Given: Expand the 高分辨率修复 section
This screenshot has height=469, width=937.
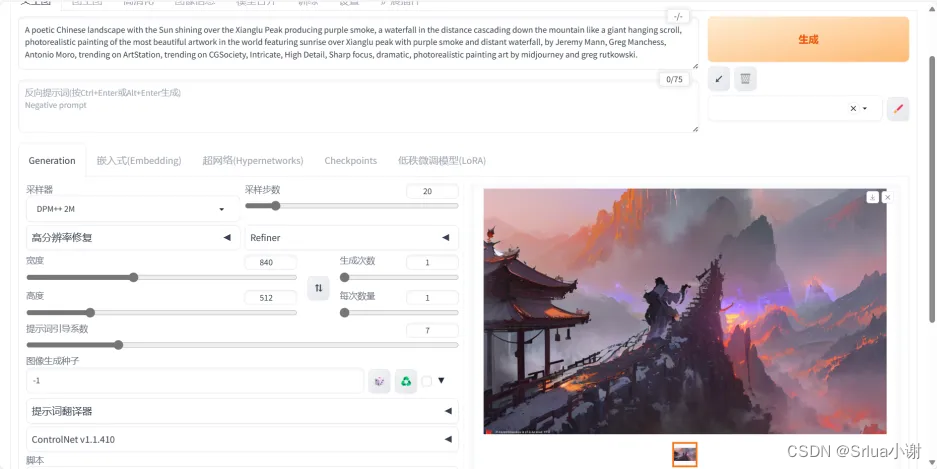Looking at the screenshot, I should tap(133, 238).
